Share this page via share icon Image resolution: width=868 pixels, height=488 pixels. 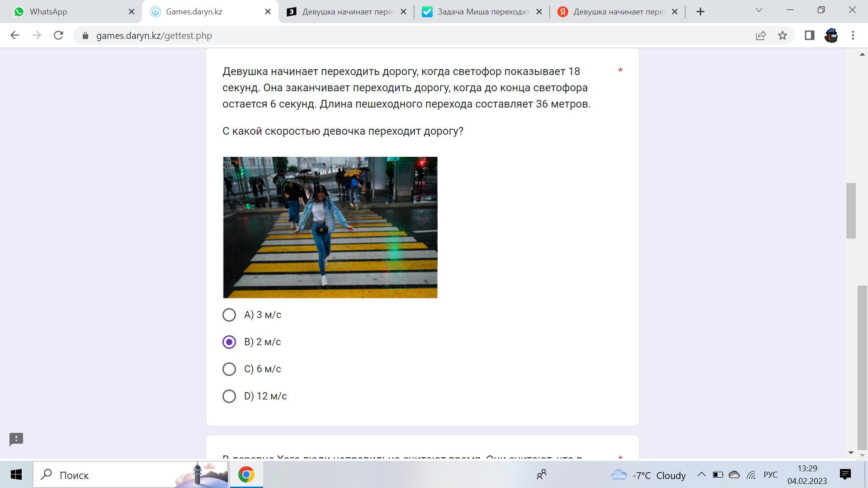point(761,35)
